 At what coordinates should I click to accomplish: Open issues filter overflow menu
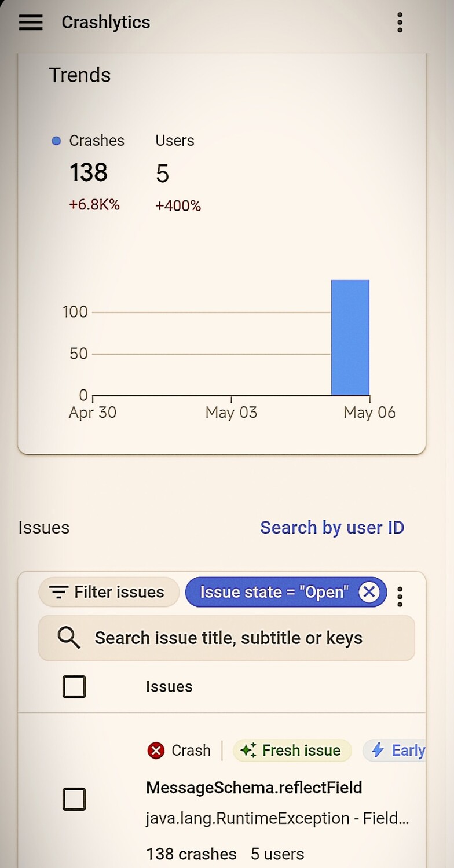coord(400,596)
